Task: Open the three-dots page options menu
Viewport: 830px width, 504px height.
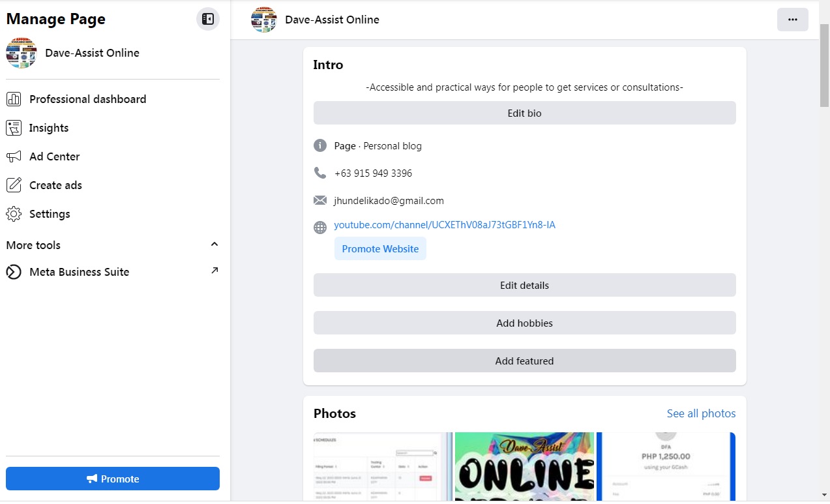Action: pyautogui.click(x=792, y=20)
